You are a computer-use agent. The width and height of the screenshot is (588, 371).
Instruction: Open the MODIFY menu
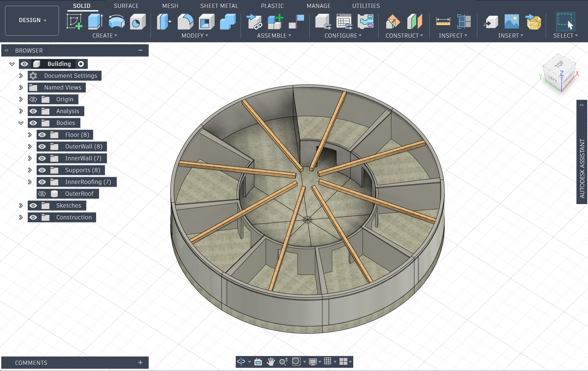[195, 36]
